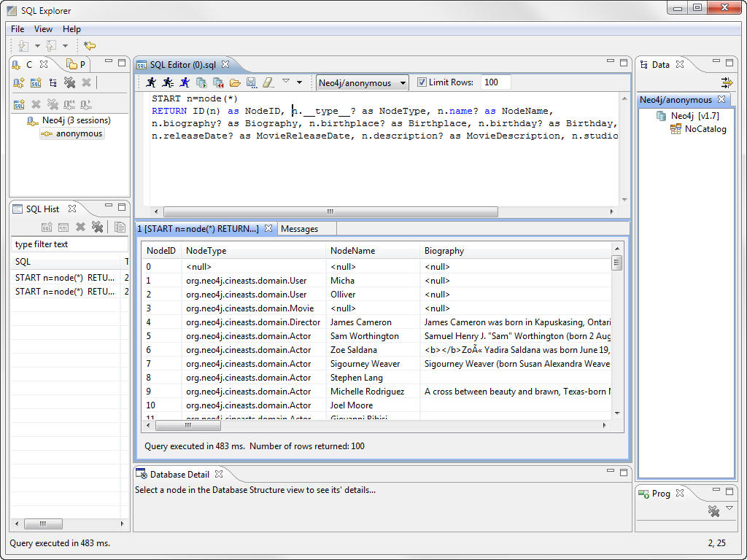Click the results table horizontal scrollbar thumb
The height and width of the screenshot is (560, 747).
pos(187,425)
